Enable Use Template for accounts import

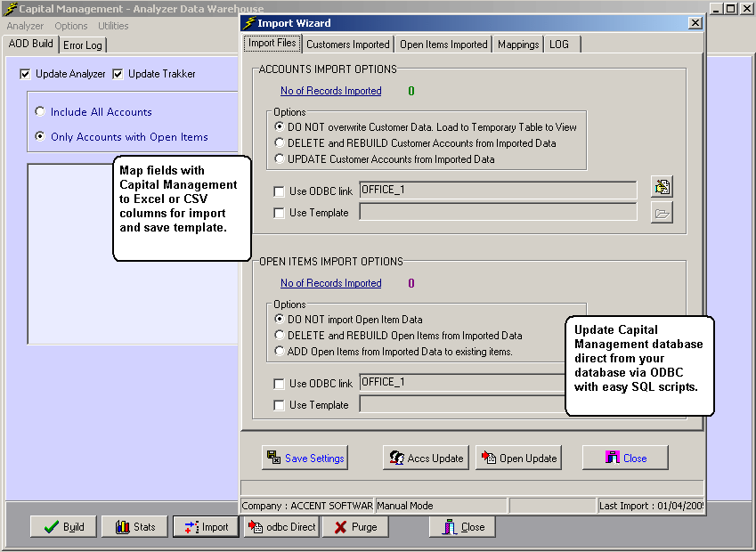pos(279,213)
